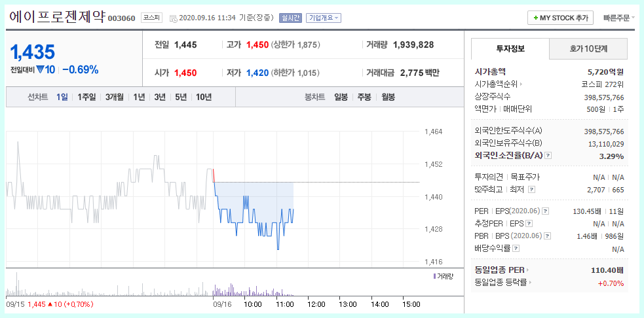Screen dimensions: 644x318
Task: Show the 주봉 candle chart
Action: pos(364,97)
